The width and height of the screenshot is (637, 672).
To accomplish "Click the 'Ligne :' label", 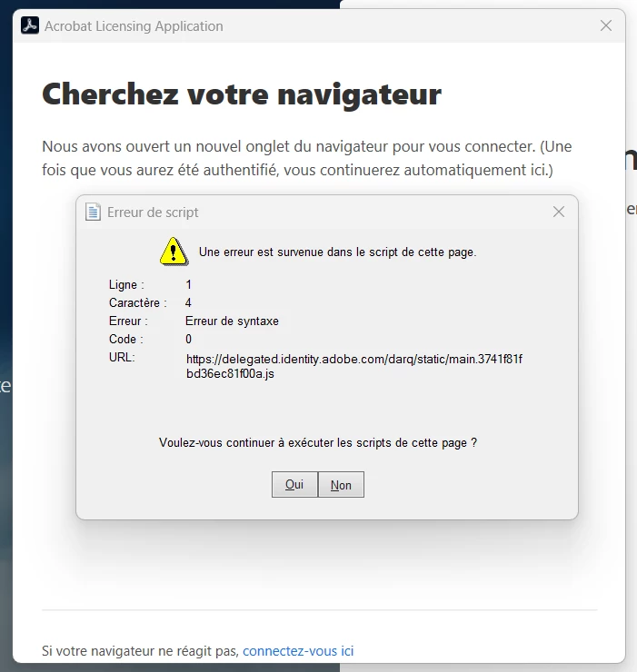I will point(126,284).
